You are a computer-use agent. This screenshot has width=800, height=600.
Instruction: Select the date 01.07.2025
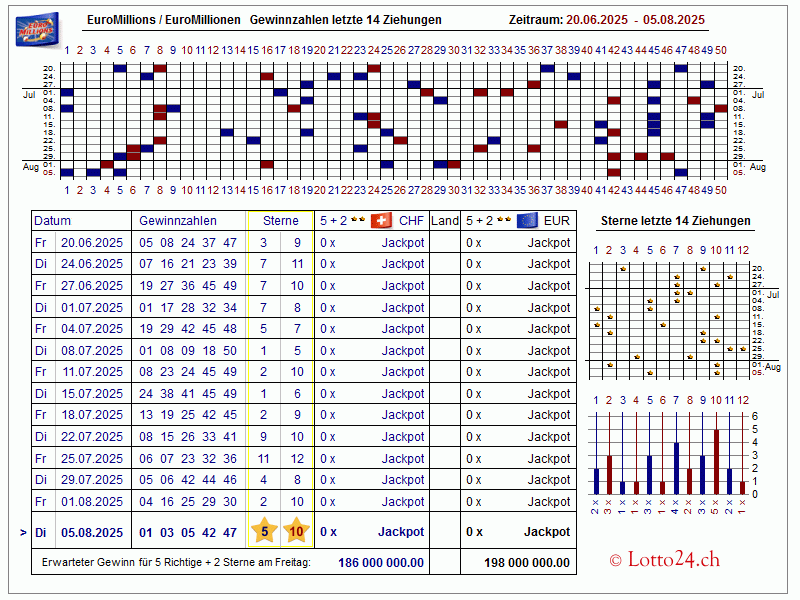[92, 308]
